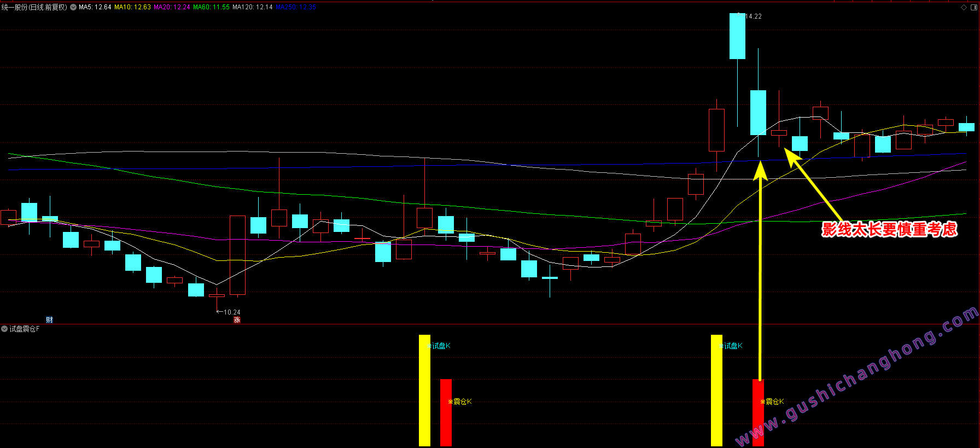
Task: Click the 统一股份(日线 前复权) title
Action: [34, 7]
